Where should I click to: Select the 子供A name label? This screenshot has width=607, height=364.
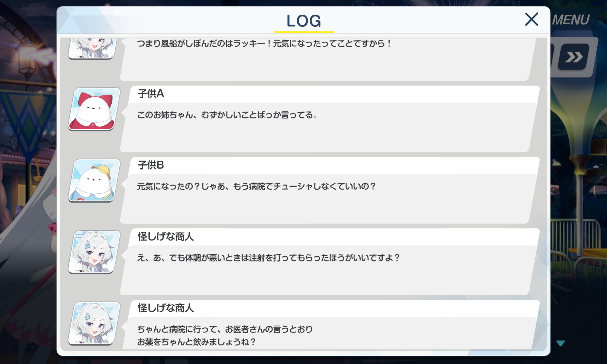pyautogui.click(x=151, y=94)
